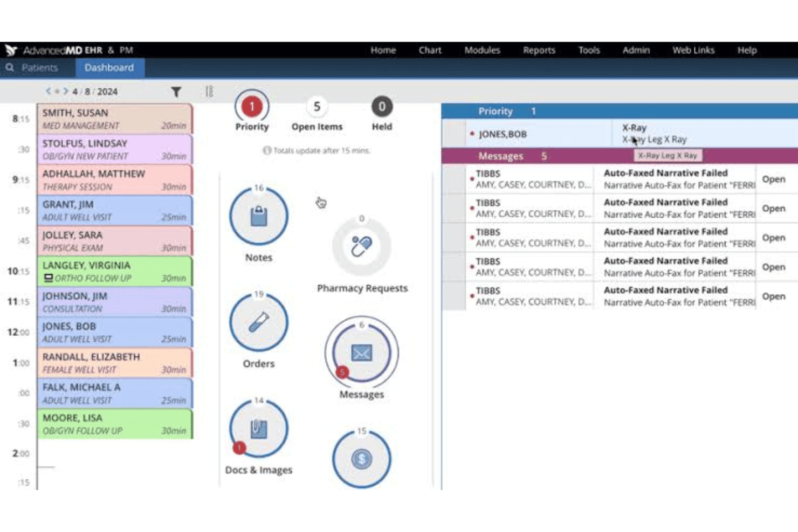
Task: Collapse the Priority section header
Action: [620, 111]
